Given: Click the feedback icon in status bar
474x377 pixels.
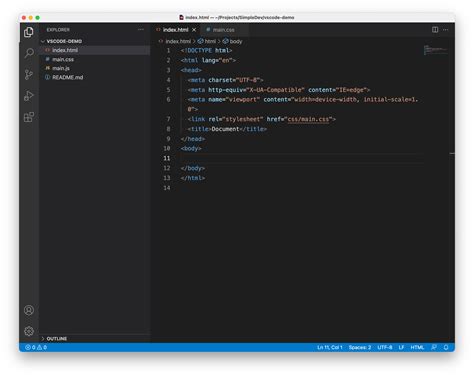Looking at the screenshot, I should pyautogui.click(x=434, y=347).
